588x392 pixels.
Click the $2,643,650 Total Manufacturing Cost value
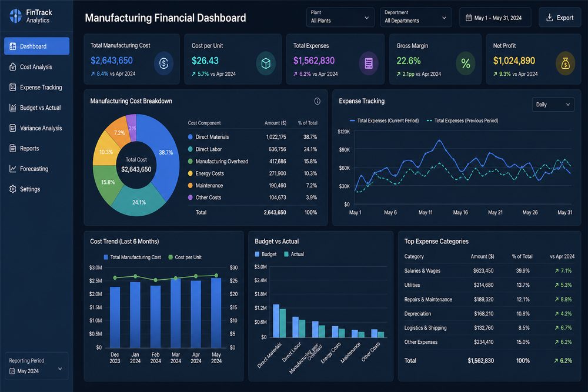click(x=112, y=61)
